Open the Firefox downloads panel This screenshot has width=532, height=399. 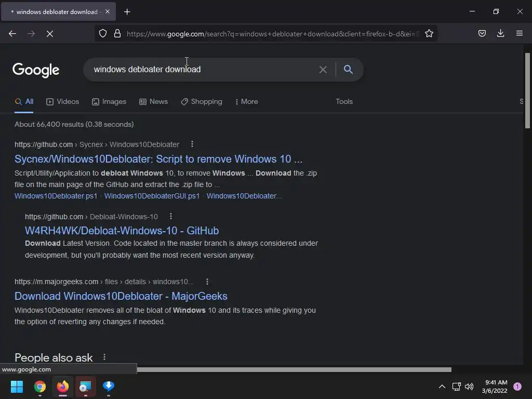500,33
